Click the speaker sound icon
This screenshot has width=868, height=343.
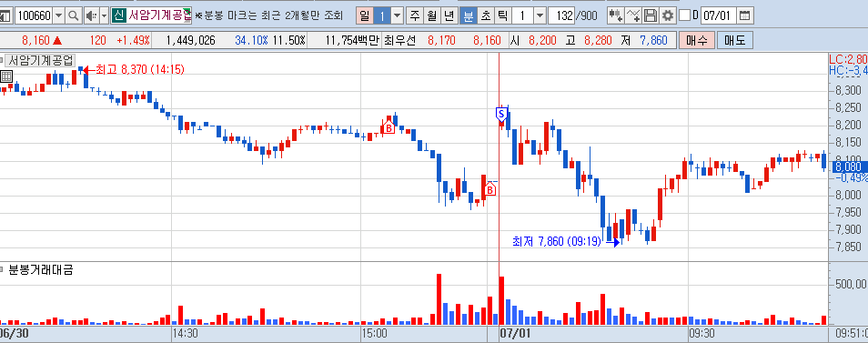[x=91, y=15]
